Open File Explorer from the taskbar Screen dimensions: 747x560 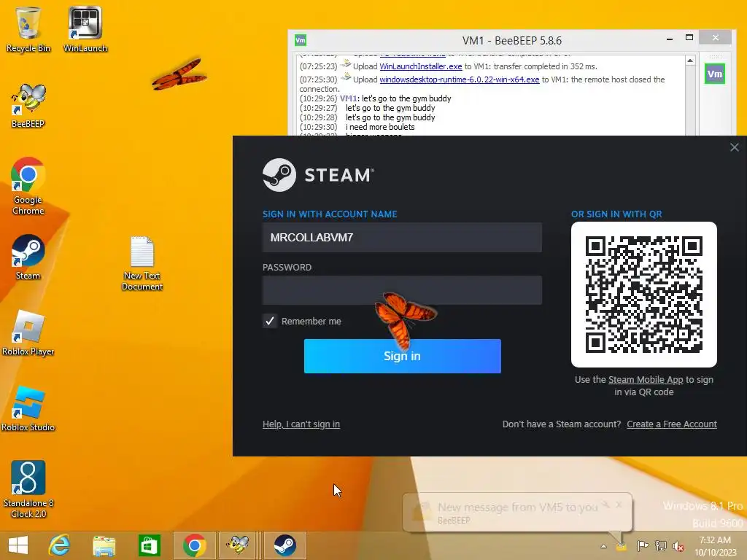point(104,545)
